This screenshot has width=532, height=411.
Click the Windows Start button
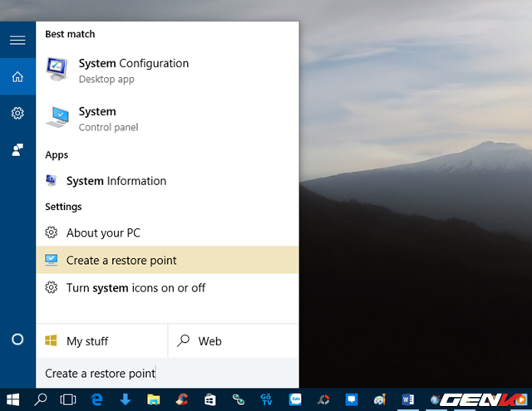[13, 399]
